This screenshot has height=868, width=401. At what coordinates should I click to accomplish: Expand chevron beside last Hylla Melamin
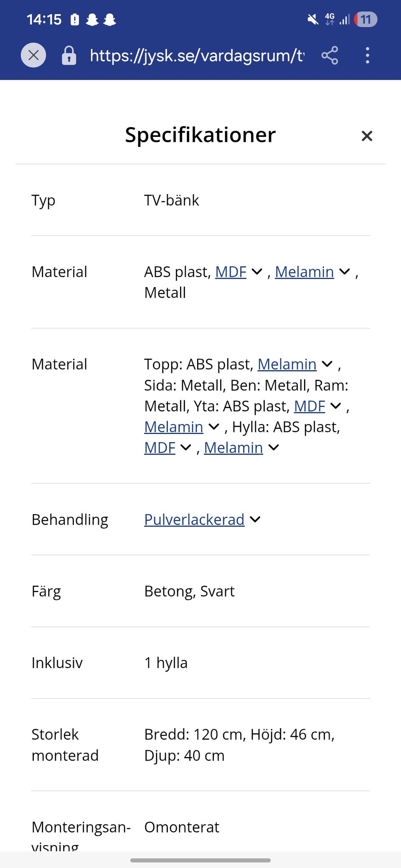pyautogui.click(x=274, y=448)
